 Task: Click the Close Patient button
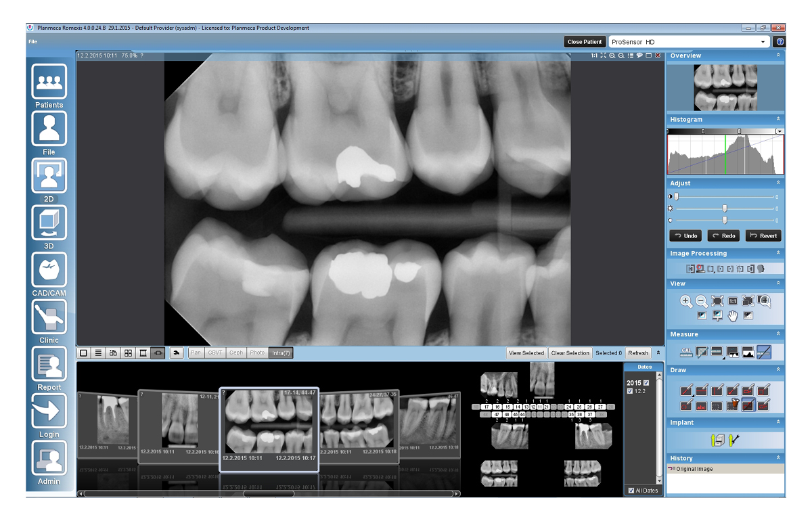(585, 42)
